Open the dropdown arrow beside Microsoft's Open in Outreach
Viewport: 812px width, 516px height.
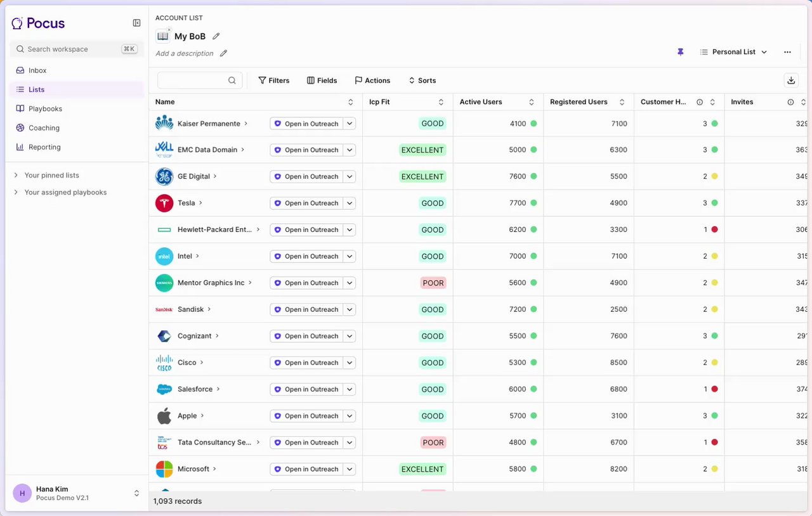click(x=350, y=469)
